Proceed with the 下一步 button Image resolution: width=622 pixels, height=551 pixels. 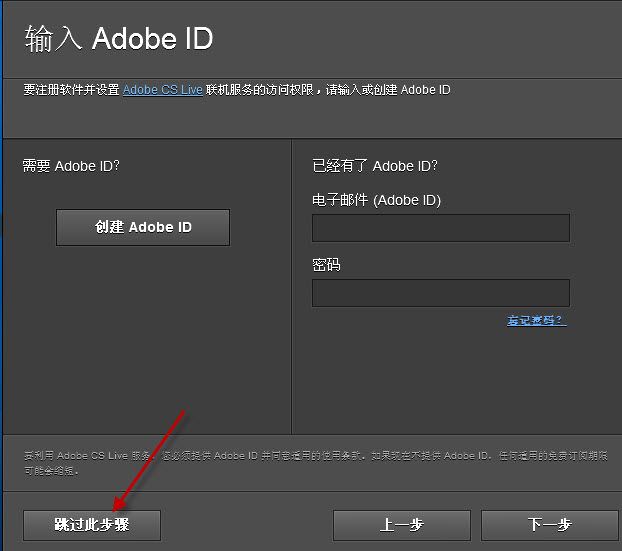click(x=549, y=525)
